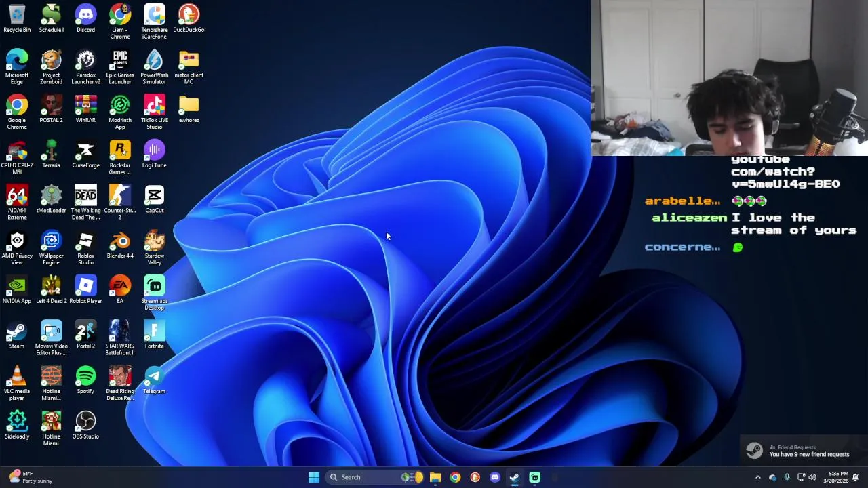The height and width of the screenshot is (488, 868).
Task: Open Streamlabs Desktop shortcut
Action: [x=155, y=293]
